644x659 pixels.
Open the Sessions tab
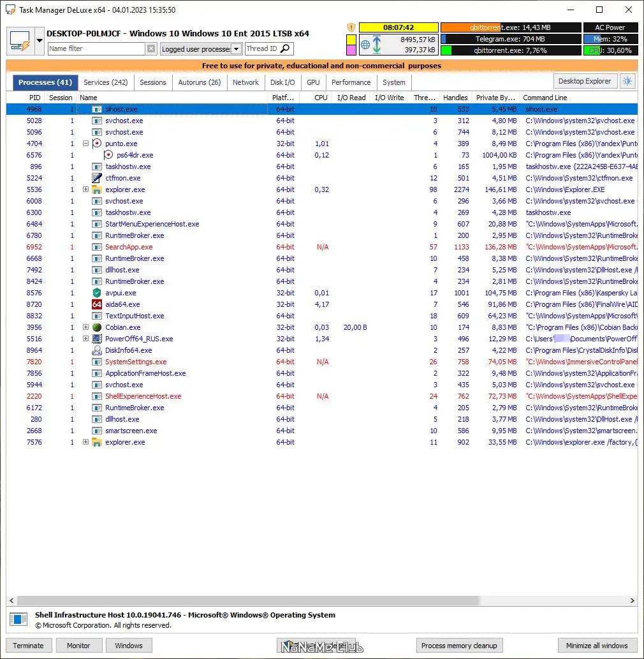[x=153, y=82]
